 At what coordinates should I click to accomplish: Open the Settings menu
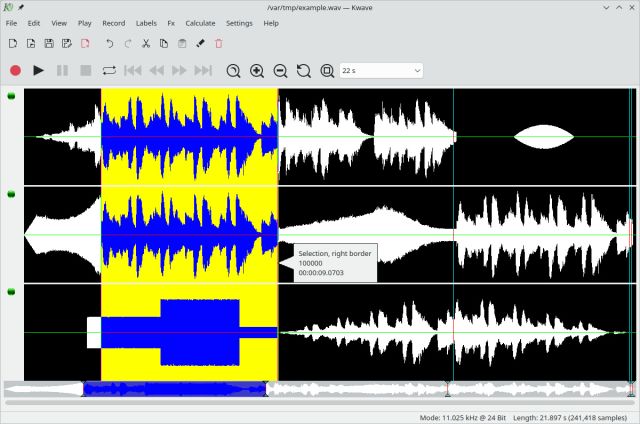point(240,23)
